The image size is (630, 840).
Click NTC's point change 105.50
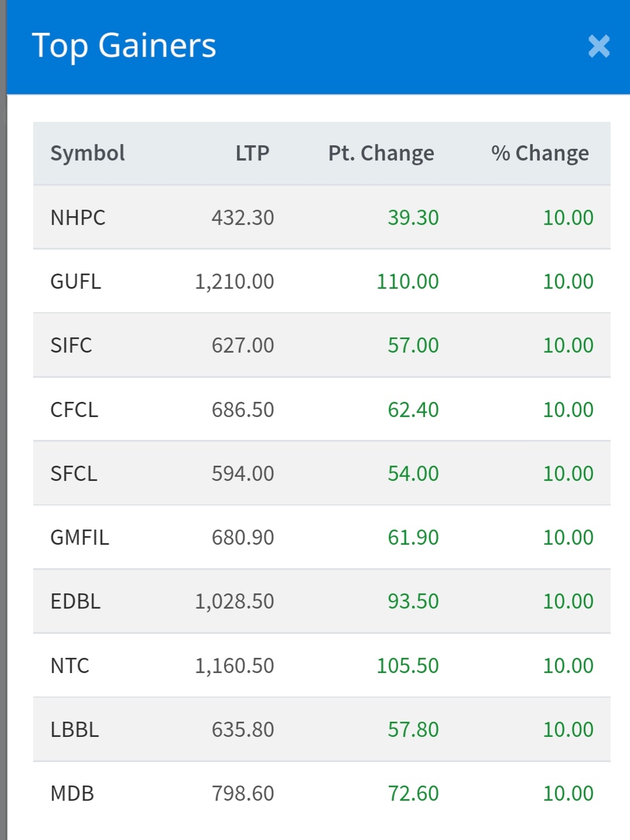click(408, 666)
